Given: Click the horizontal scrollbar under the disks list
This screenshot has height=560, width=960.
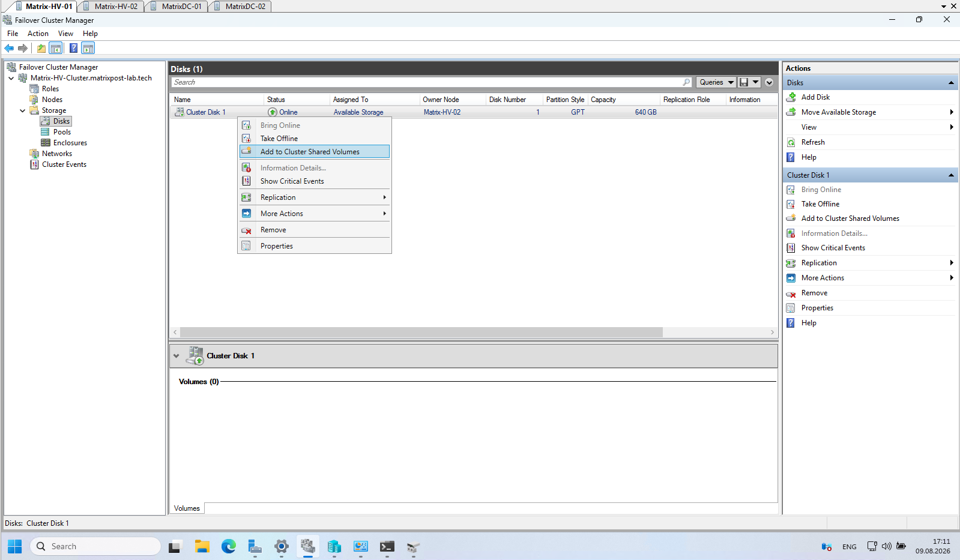Looking at the screenshot, I should click(x=421, y=333).
